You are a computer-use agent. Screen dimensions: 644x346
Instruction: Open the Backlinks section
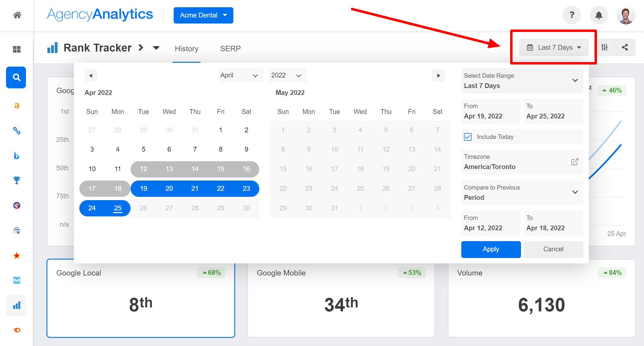(x=16, y=131)
